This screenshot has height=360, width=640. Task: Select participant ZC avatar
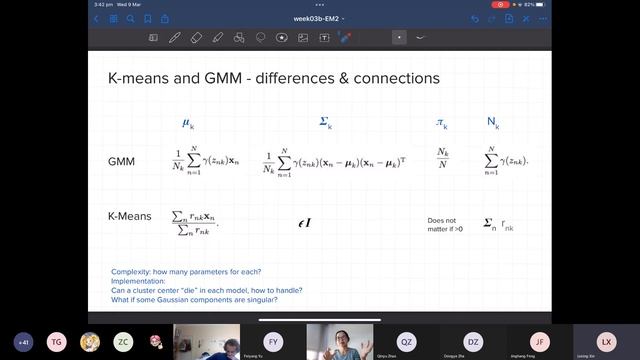123,342
